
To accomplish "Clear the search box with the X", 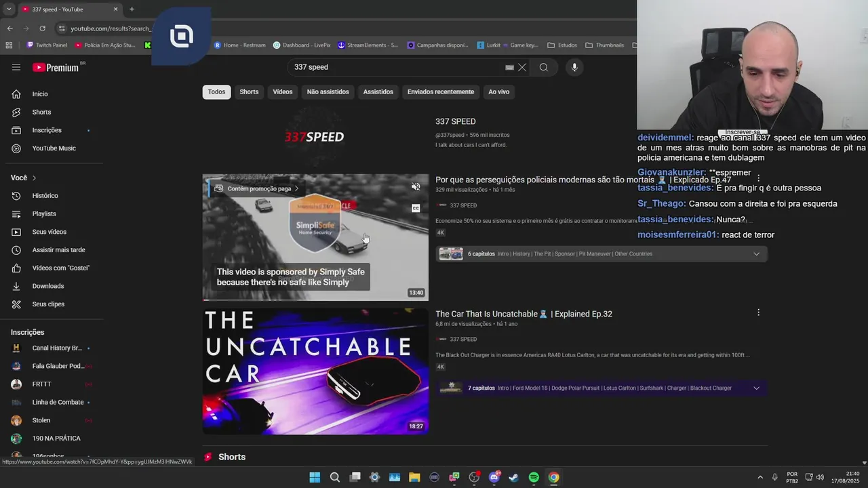I will 522,67.
